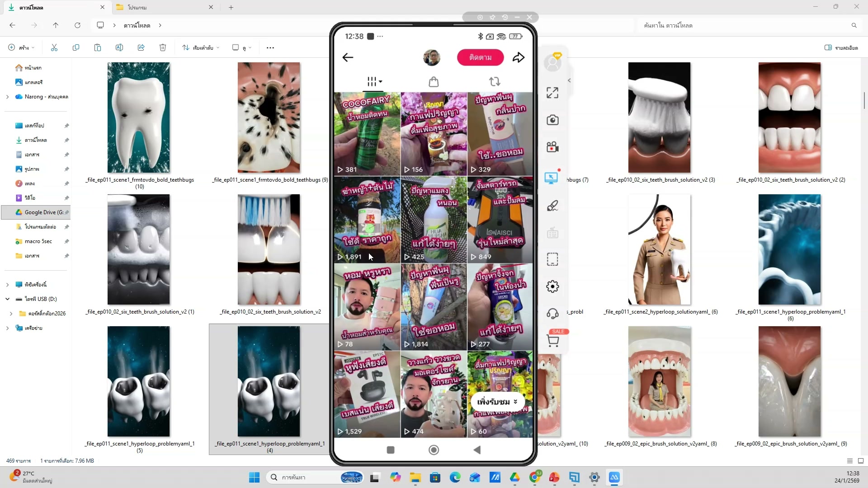The image size is (868, 488).
Task: Click the SALE shopping cart icon
Action: click(552, 340)
